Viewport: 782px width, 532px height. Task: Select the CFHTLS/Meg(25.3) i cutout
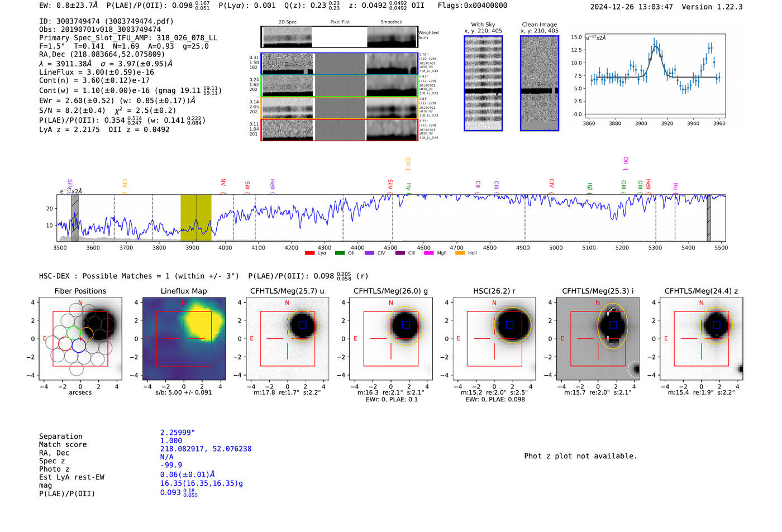(x=598, y=339)
